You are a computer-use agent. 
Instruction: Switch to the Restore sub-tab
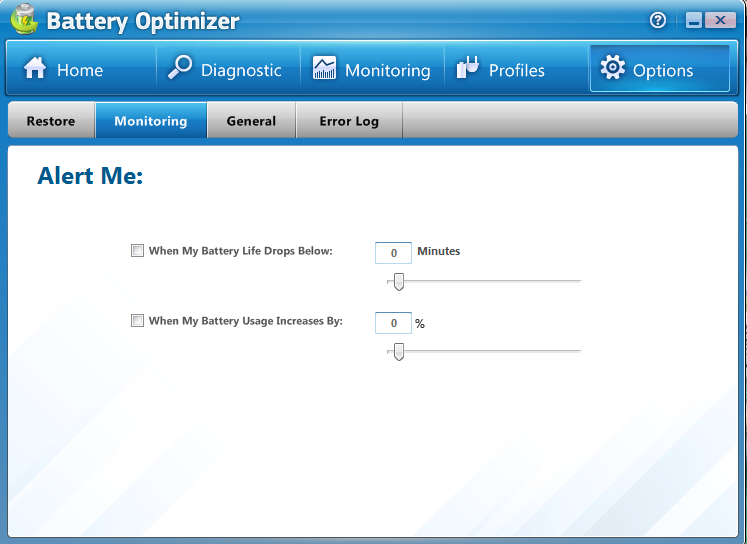(x=51, y=121)
